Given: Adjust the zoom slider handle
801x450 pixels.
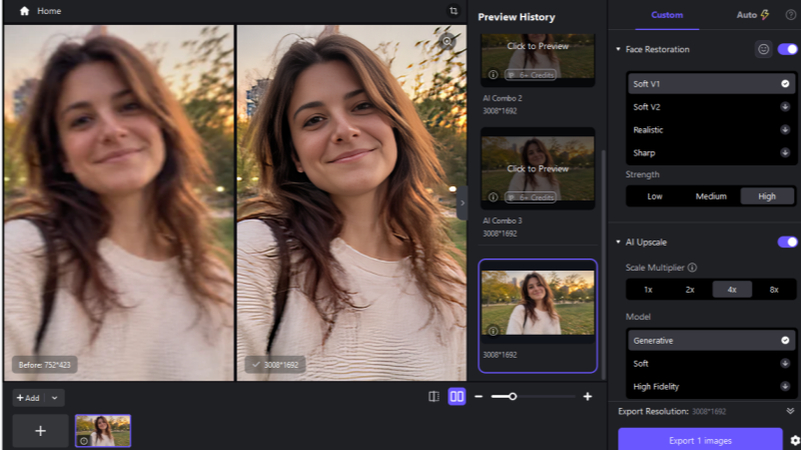Looking at the screenshot, I should click(x=512, y=396).
